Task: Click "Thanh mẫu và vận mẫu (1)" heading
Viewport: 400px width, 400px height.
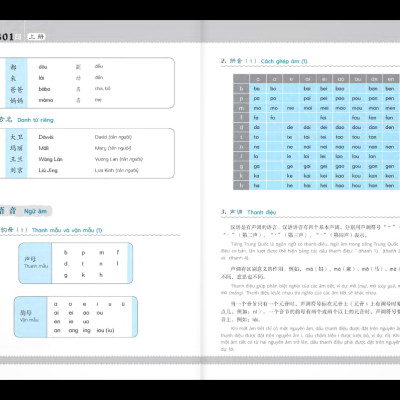Action: click(67, 230)
